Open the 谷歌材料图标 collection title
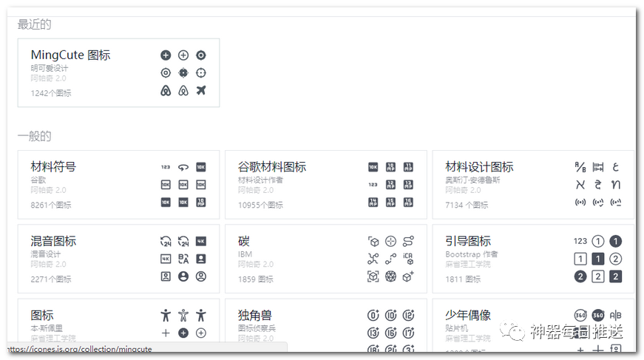This screenshot has height=360, width=644. 272,166
